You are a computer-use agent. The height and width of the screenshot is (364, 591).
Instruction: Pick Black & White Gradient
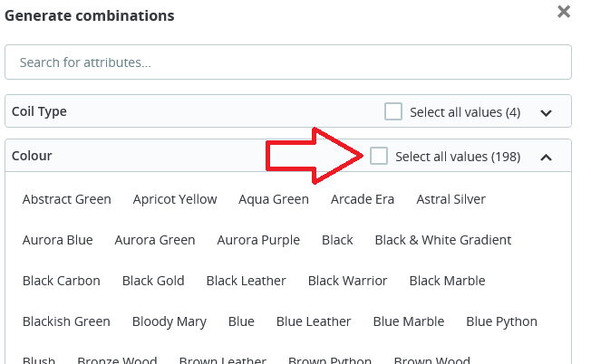(443, 240)
